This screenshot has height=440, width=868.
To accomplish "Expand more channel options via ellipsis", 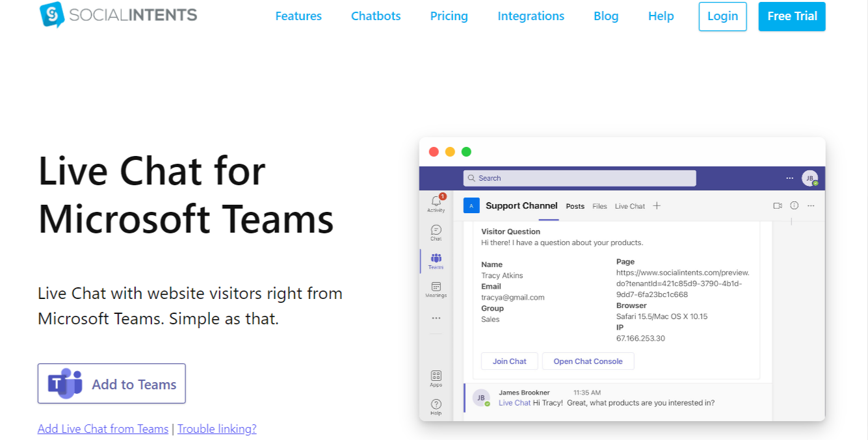I will tap(810, 205).
